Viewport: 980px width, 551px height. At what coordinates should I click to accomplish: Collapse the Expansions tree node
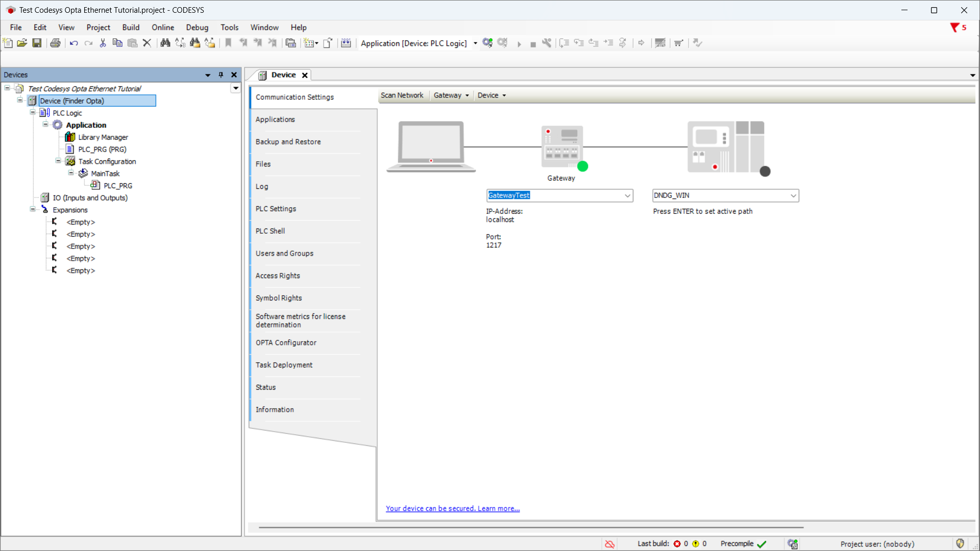click(x=33, y=210)
